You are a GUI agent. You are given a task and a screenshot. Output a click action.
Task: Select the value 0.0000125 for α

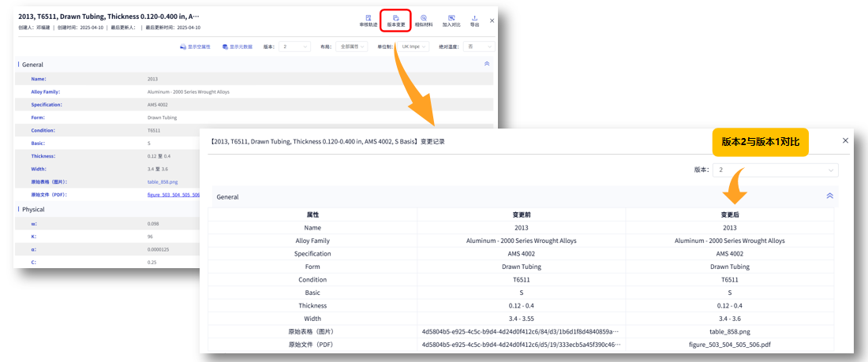(x=159, y=250)
